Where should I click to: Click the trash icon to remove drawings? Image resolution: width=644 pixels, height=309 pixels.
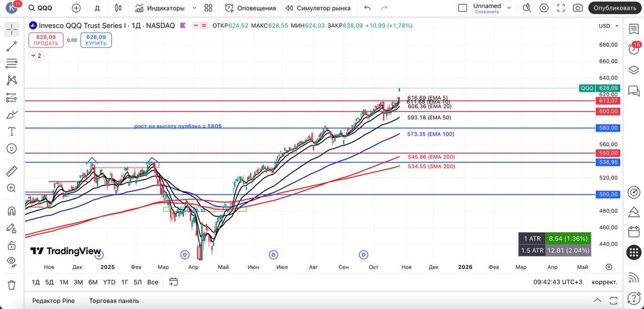point(11,285)
